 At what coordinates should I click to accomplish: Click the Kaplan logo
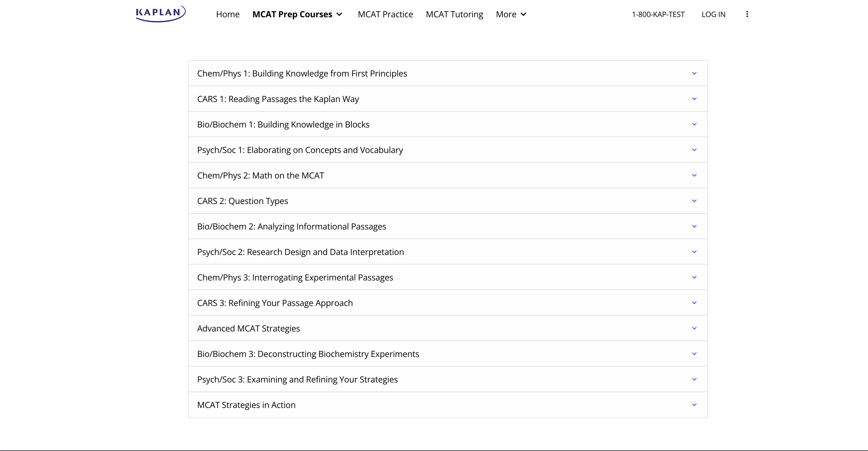[x=160, y=14]
